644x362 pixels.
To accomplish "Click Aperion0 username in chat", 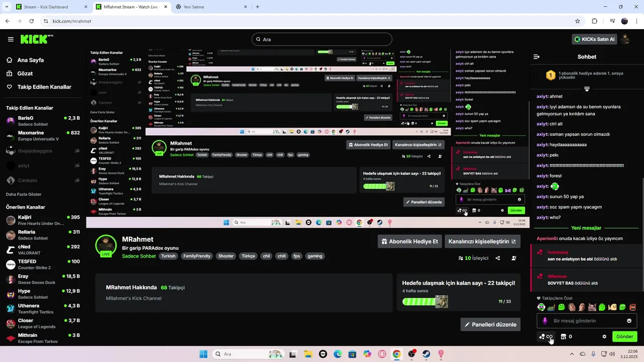I will [547, 238].
